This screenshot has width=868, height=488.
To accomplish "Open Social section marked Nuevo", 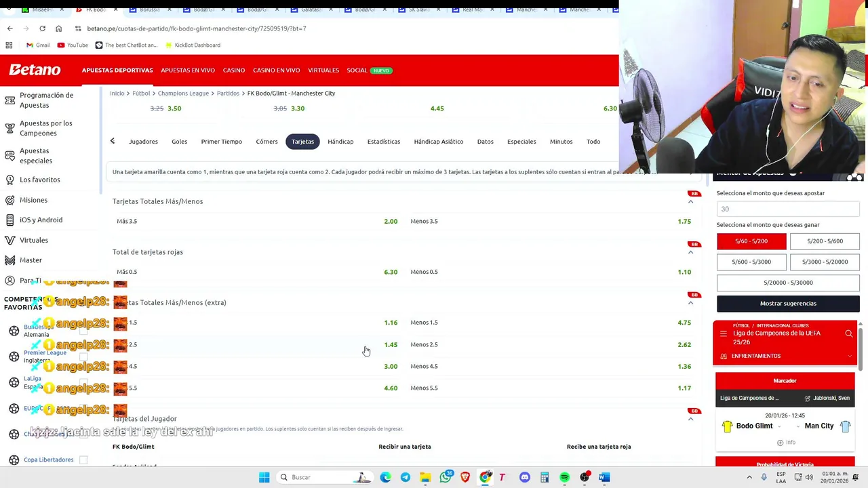I will [369, 70].
